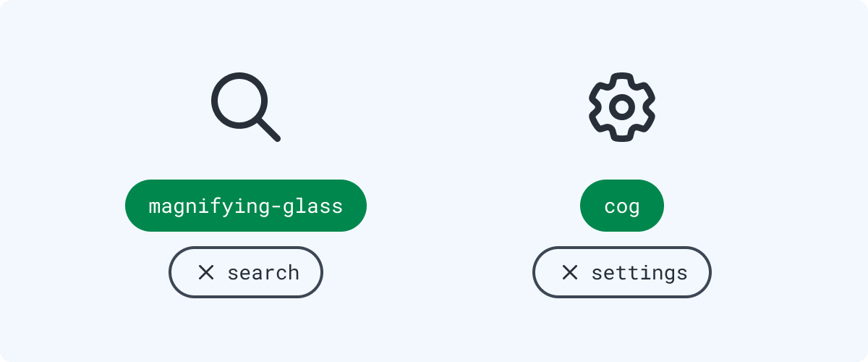Select the green cog label
Screen dimensions: 868x362
pyautogui.click(x=622, y=206)
